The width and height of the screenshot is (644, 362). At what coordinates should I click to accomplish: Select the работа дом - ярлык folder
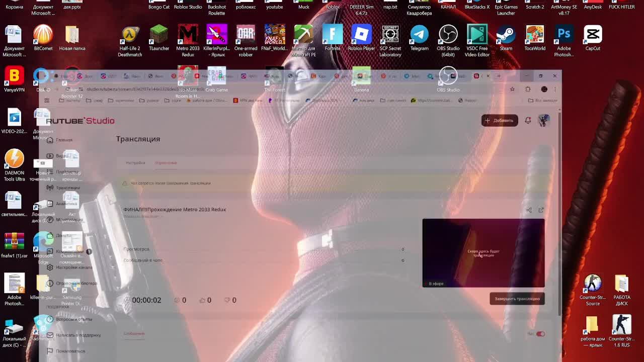(x=593, y=331)
